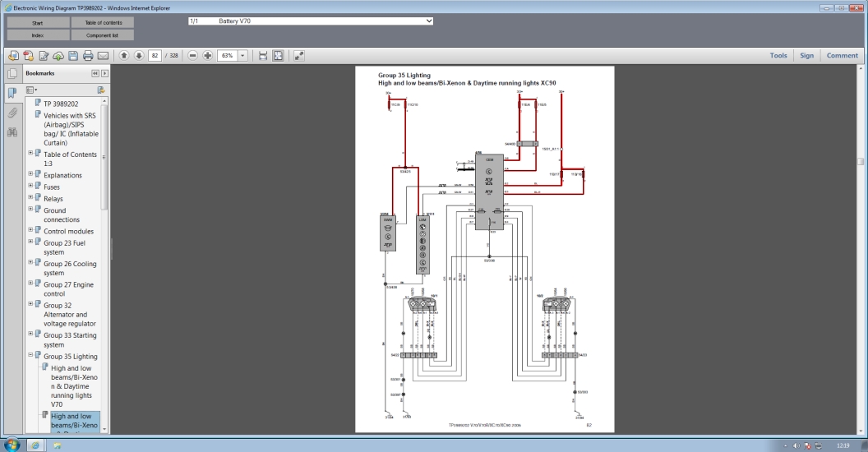Expand the Group 27 Engine control bookmark

pyautogui.click(x=31, y=284)
